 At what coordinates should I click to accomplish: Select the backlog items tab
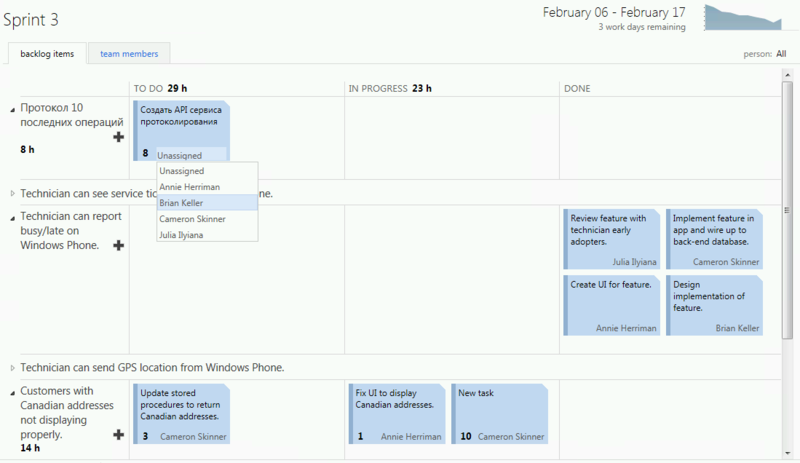coord(47,54)
